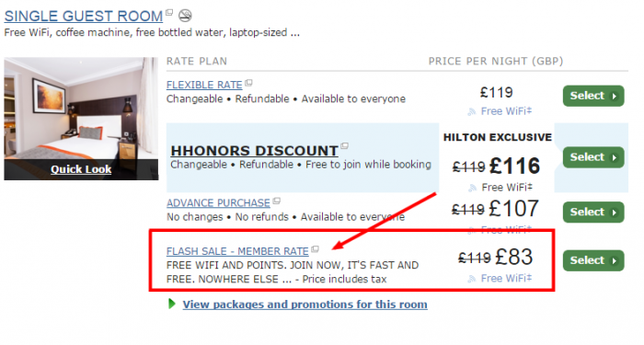Open the HHonors Discount rate link
Screen dimensions: 644x345
[x=254, y=151]
